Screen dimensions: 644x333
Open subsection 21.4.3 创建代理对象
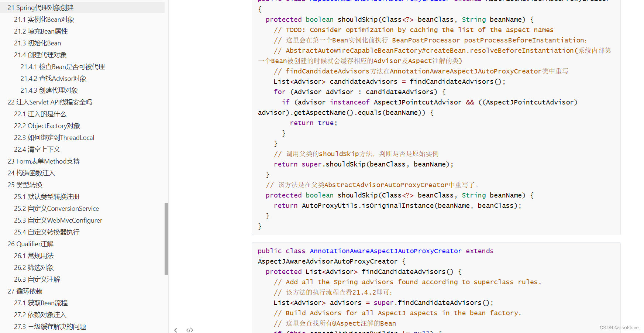tap(49, 90)
